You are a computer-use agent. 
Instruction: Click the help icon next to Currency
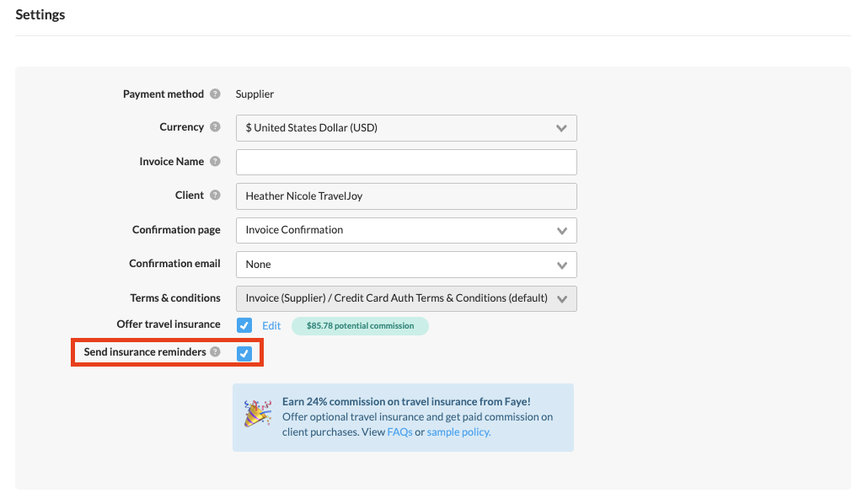click(215, 127)
